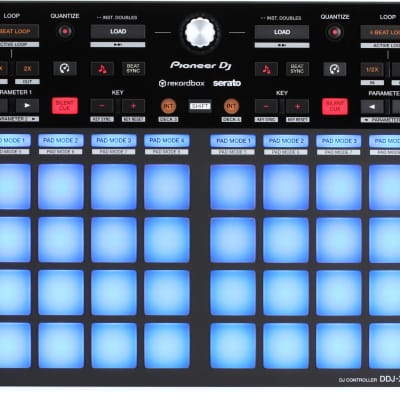Select left deck PAD MODE 4
The image size is (400, 400).
point(167,140)
